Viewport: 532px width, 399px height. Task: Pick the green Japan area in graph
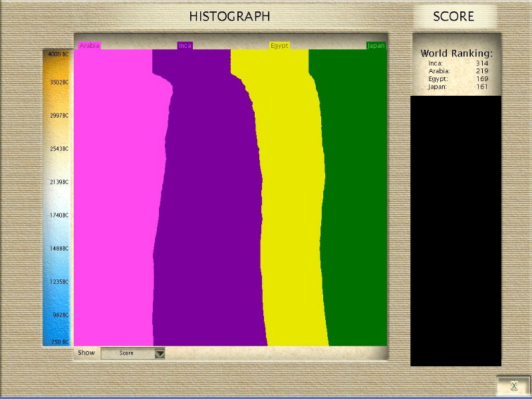(356, 199)
